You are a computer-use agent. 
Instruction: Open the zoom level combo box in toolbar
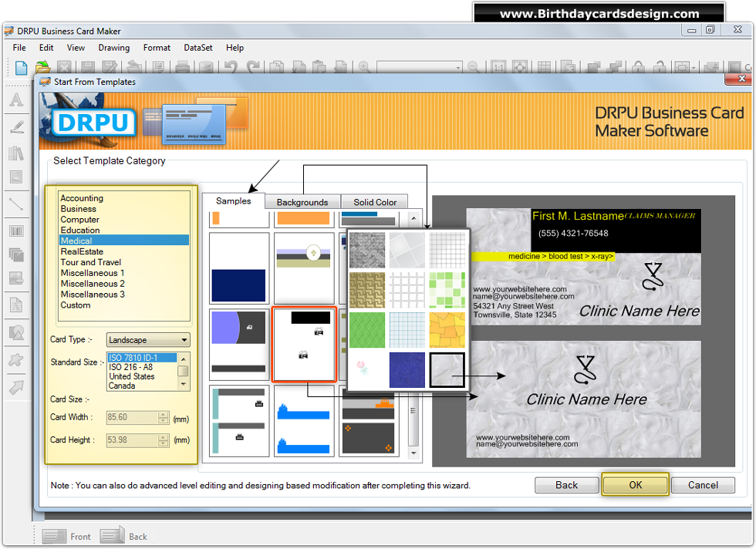pyautogui.click(x=419, y=68)
